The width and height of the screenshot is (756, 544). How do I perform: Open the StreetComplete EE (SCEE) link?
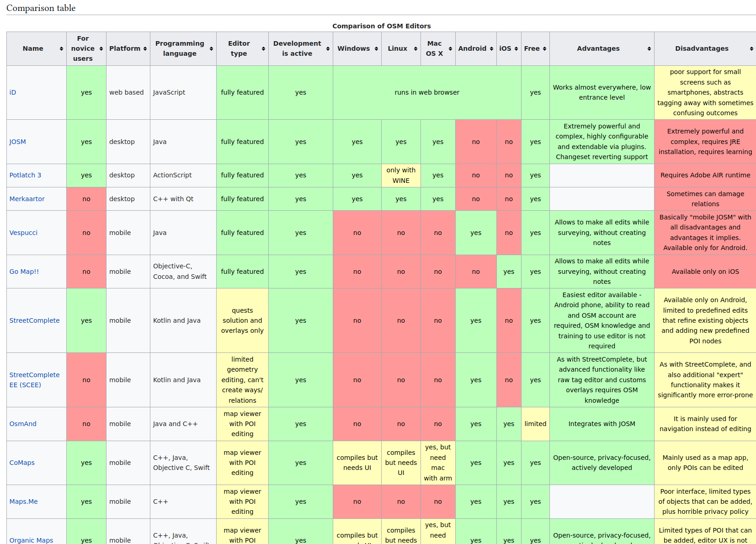click(x=35, y=380)
